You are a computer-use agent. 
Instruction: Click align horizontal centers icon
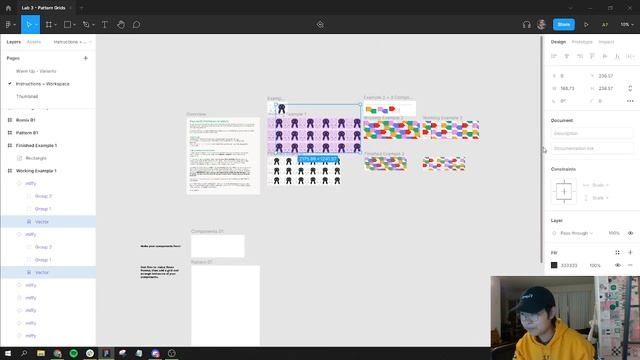click(567, 56)
